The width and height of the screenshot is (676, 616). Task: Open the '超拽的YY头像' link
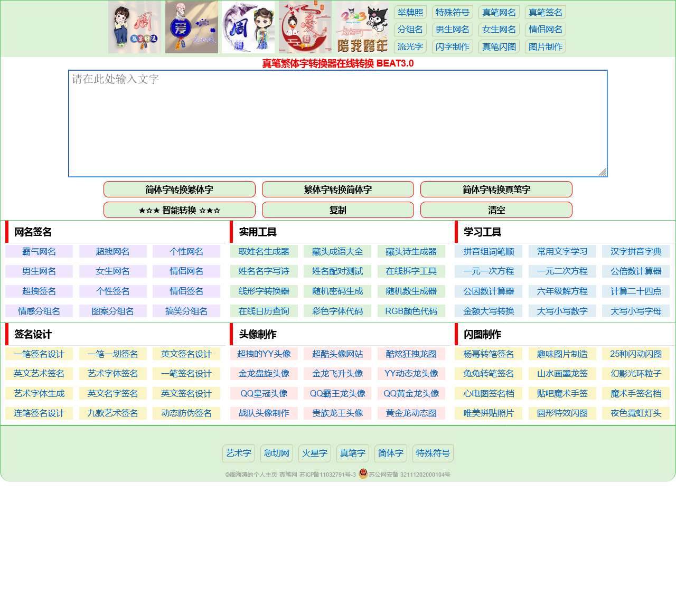[x=264, y=354]
